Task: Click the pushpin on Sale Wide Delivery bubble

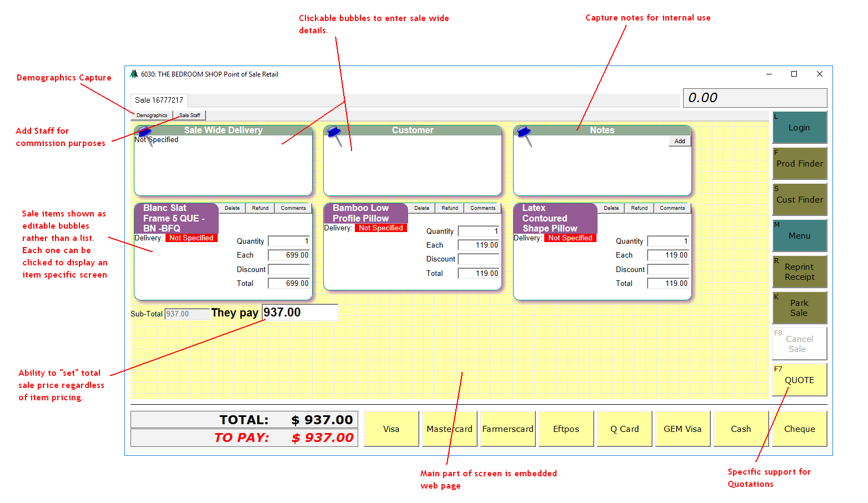Action: [144, 133]
